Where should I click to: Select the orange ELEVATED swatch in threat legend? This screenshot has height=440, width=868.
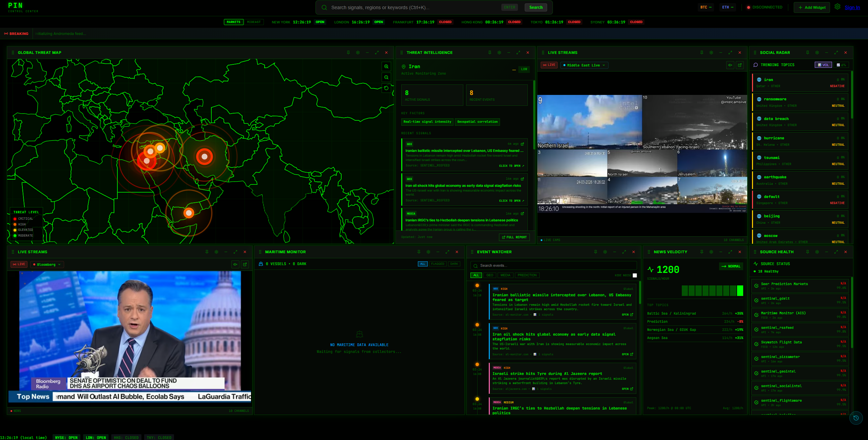click(x=15, y=230)
